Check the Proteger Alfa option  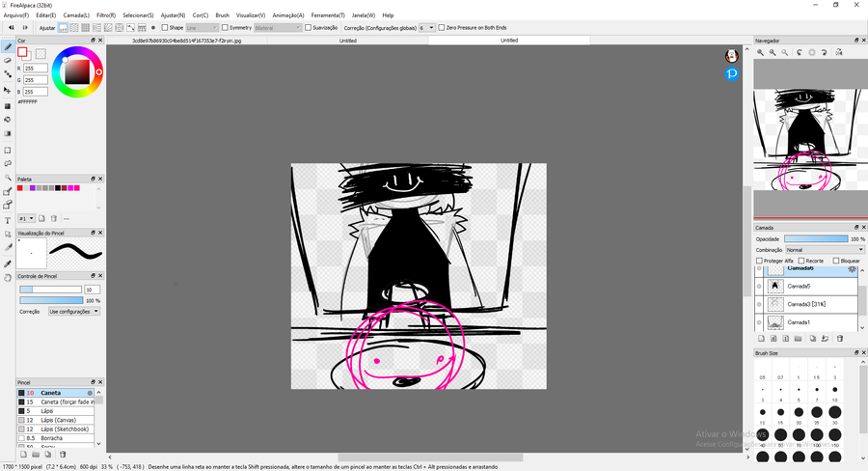point(760,261)
